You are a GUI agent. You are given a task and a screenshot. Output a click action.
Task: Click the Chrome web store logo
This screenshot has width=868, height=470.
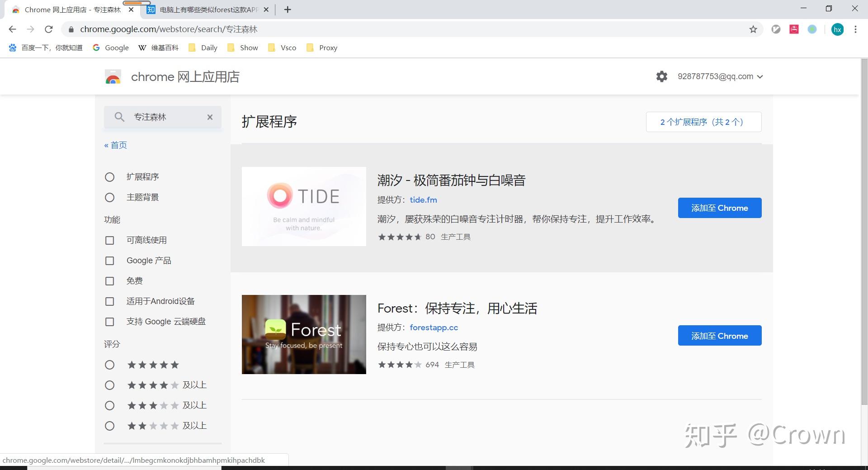tap(113, 77)
